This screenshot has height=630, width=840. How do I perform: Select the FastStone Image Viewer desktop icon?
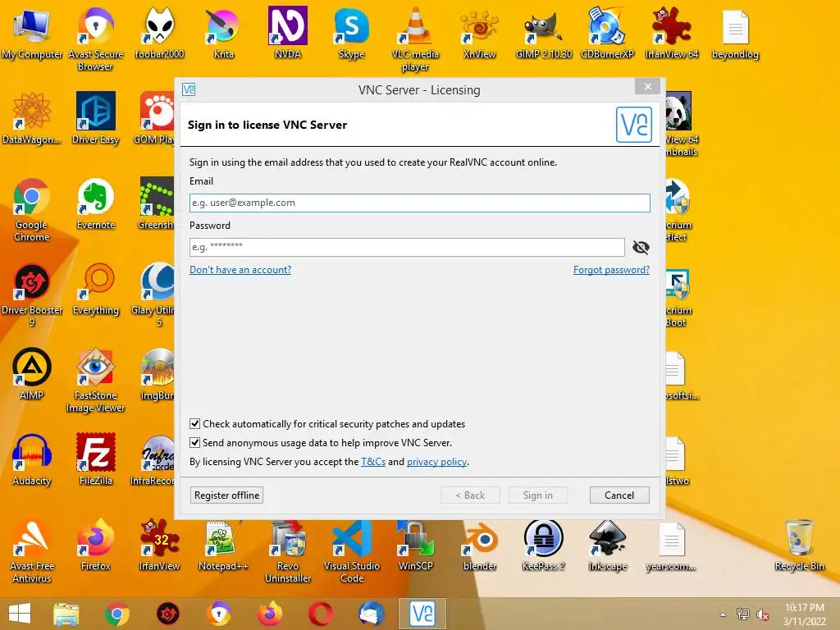click(x=95, y=381)
